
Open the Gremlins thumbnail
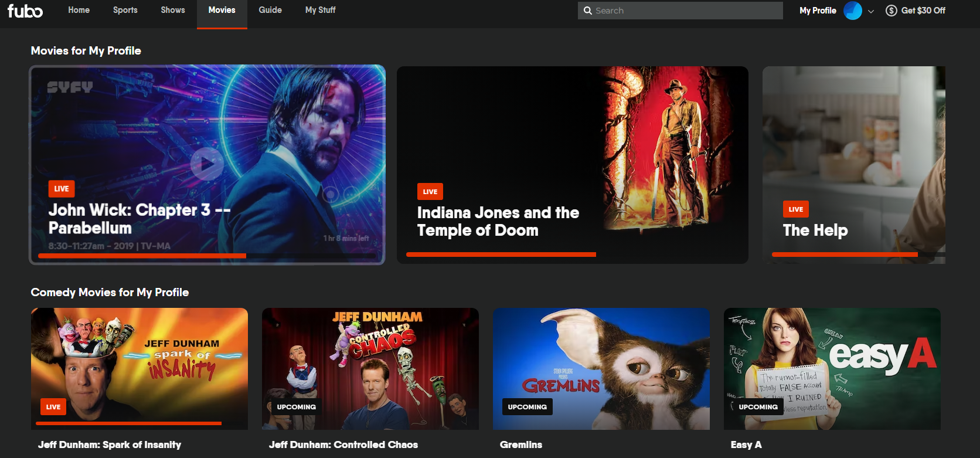601,369
